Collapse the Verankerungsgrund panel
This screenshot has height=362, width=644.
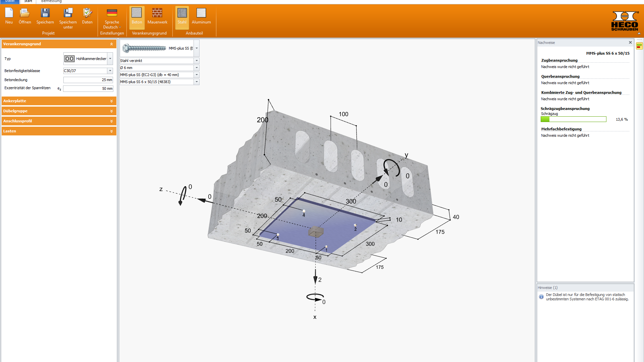tap(111, 44)
